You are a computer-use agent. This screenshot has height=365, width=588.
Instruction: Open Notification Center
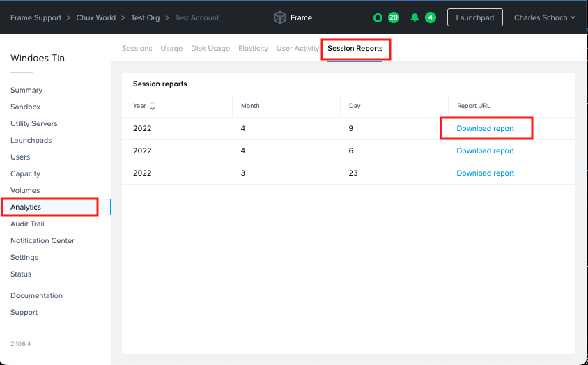click(x=42, y=240)
